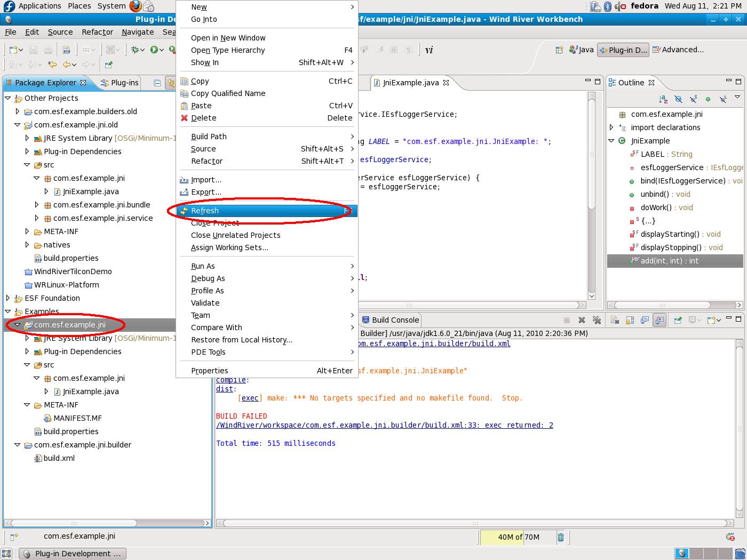Screen dimensions: 747x560
Task: Click the Last Edit Location arrow icon
Action: pos(52,65)
